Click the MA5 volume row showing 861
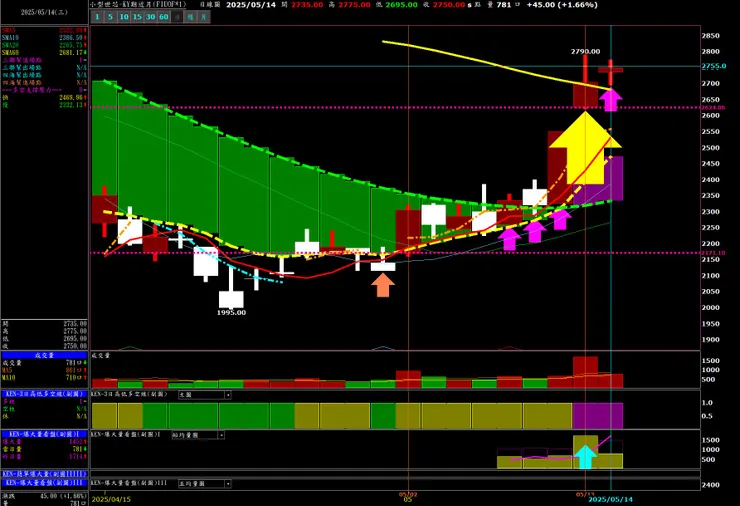This screenshot has height=506, width=740. click(44, 371)
